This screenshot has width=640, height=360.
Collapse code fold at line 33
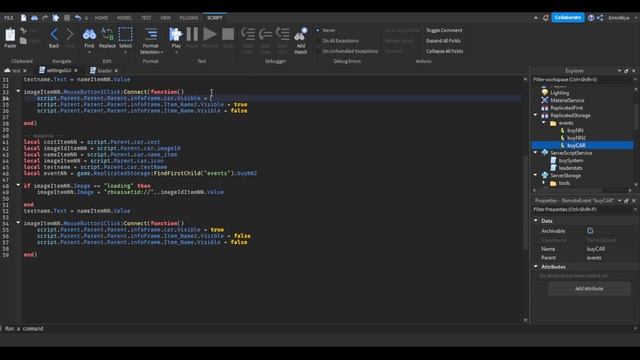coord(18,91)
